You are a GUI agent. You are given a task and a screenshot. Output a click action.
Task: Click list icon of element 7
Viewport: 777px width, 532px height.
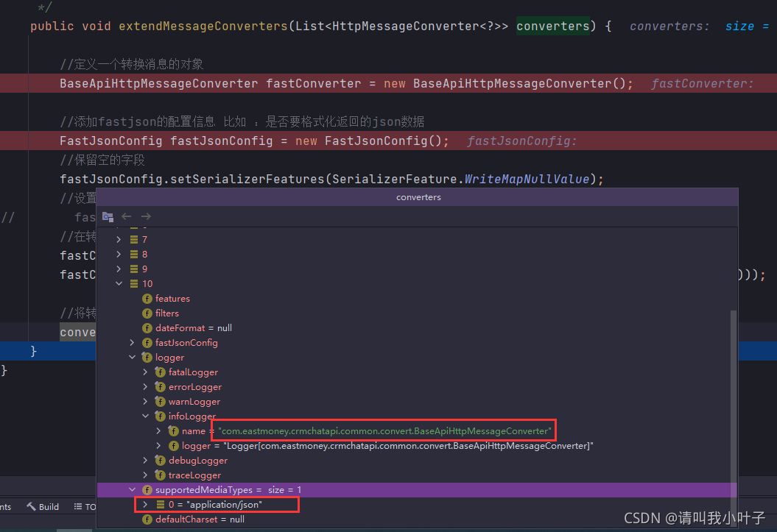(x=134, y=240)
